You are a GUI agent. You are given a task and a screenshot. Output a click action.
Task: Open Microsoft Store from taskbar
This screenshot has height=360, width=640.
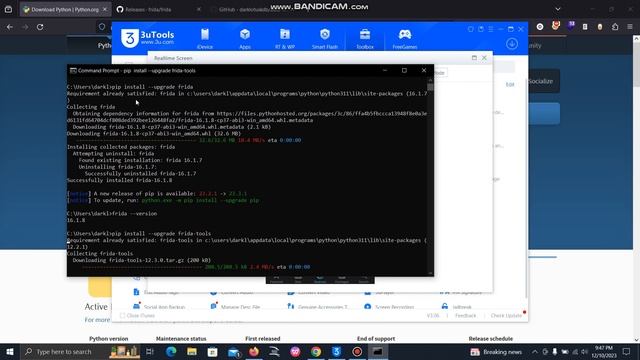212,351
